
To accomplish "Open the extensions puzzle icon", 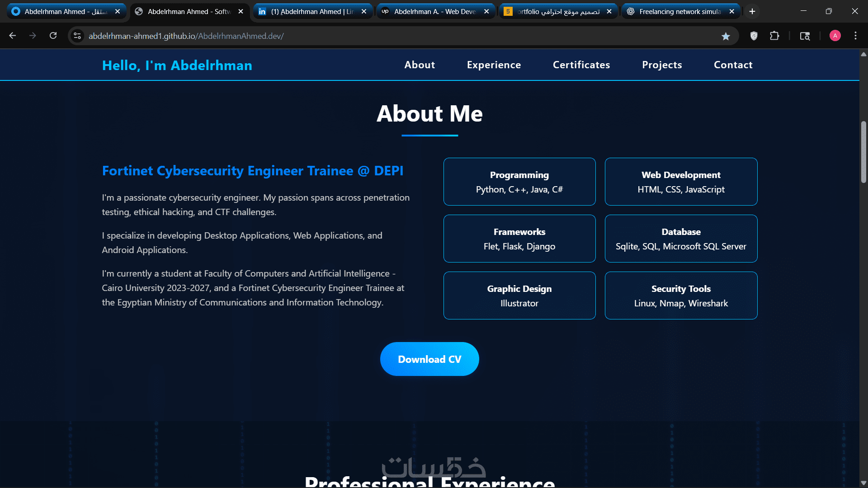I will click(x=774, y=36).
